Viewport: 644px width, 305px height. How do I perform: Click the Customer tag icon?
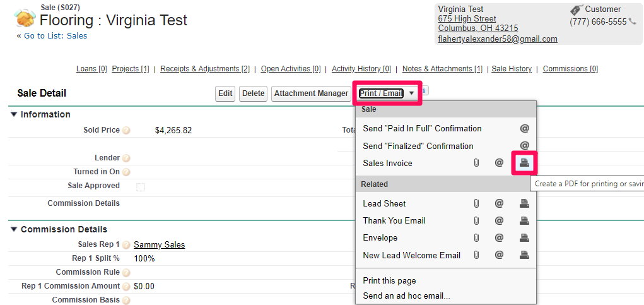click(577, 10)
